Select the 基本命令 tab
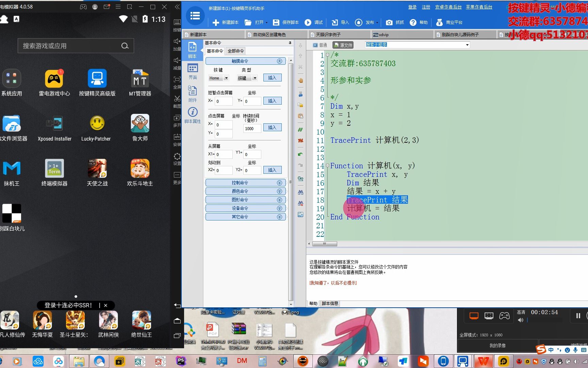The height and width of the screenshot is (368, 588). (215, 51)
